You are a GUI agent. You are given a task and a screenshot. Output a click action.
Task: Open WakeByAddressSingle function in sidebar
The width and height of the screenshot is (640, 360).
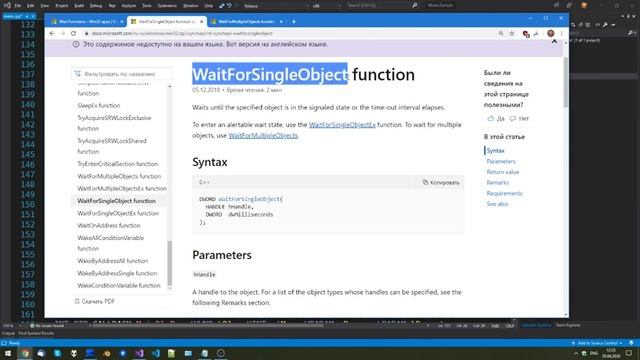pos(117,273)
